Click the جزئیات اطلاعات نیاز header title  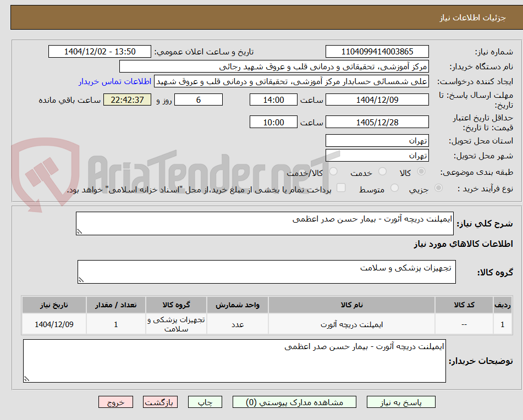(x=472, y=18)
